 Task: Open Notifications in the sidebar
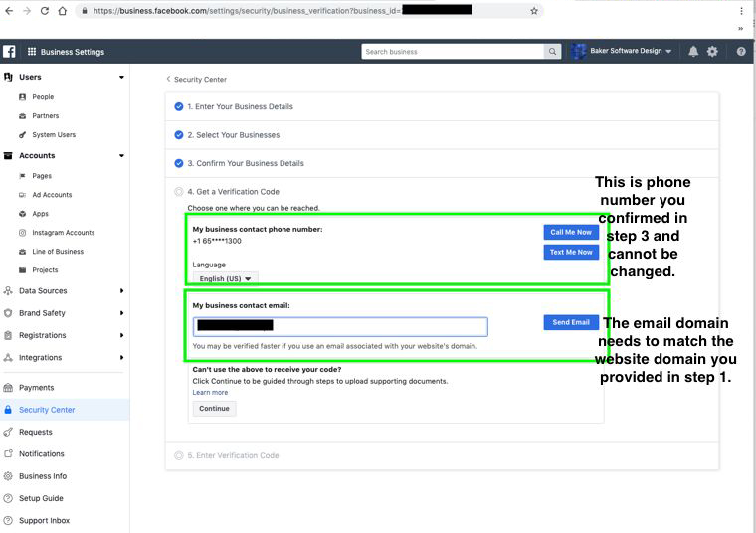pyautogui.click(x=42, y=454)
